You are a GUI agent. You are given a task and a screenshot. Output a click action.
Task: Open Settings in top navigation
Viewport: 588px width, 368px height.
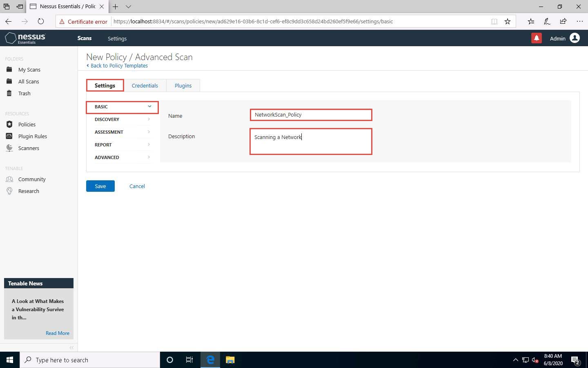point(117,38)
